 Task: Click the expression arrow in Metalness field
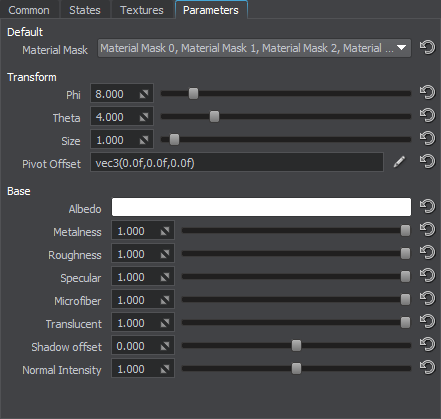point(165,231)
